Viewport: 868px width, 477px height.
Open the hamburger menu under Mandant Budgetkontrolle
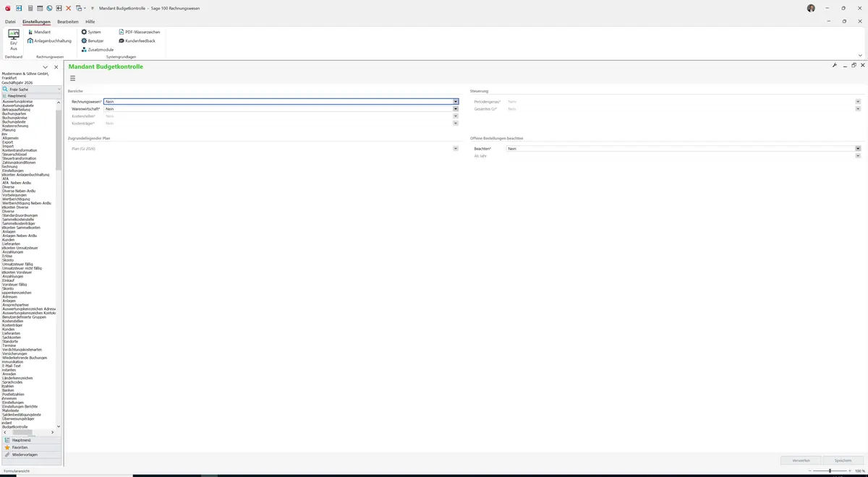[72, 78]
